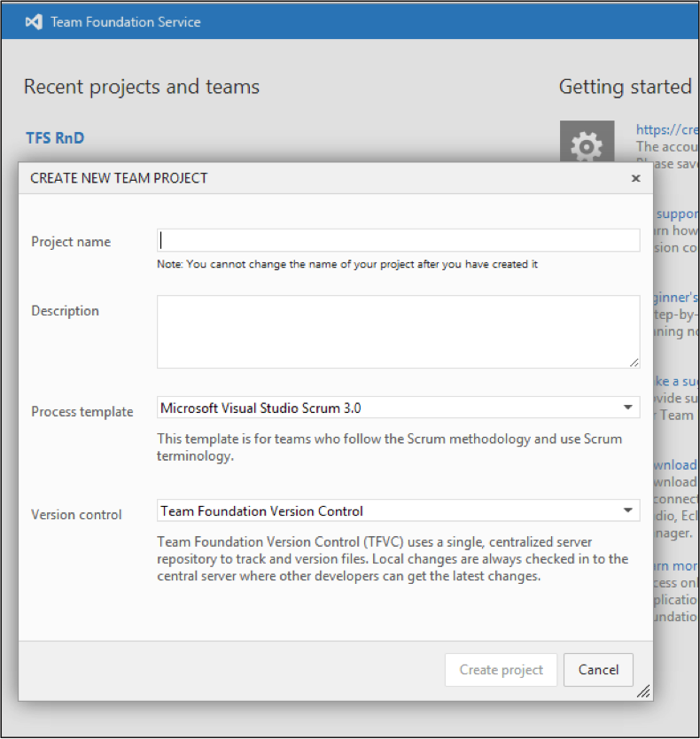Image resolution: width=700 pixels, height=739 pixels.
Task: Click the 'Process template' label
Action: tap(82, 412)
